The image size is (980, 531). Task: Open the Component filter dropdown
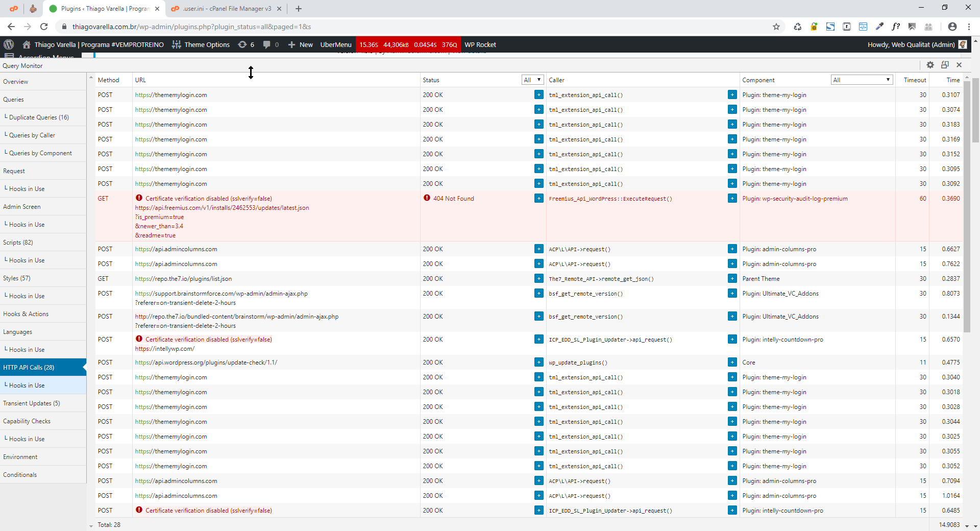[861, 80]
